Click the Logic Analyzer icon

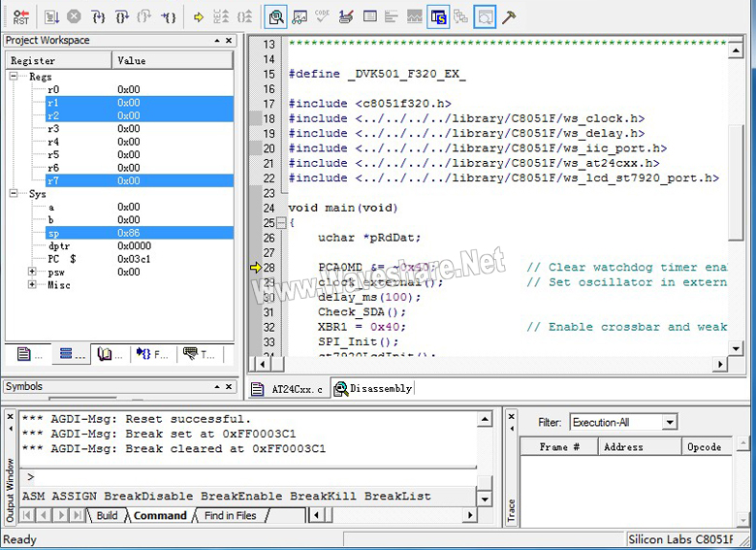click(414, 17)
